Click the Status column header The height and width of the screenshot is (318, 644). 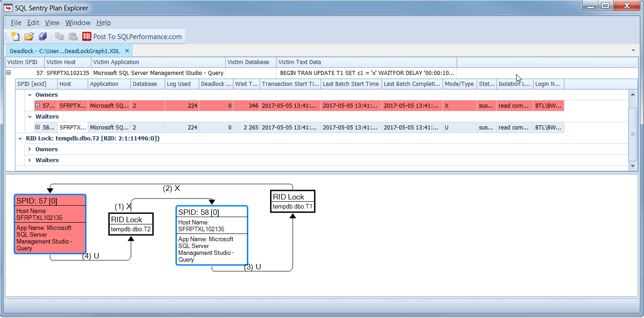point(487,84)
